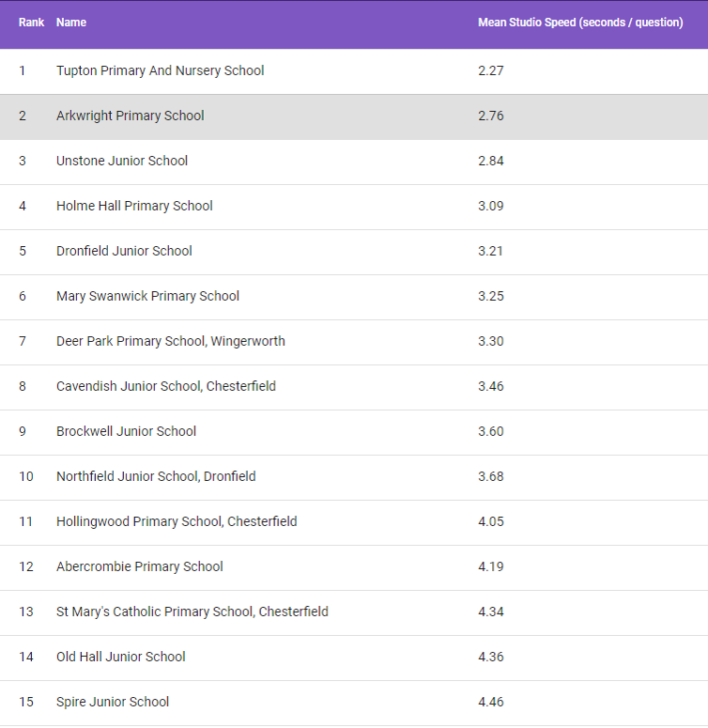
Task: Click rank number 12
Action: [26, 566]
